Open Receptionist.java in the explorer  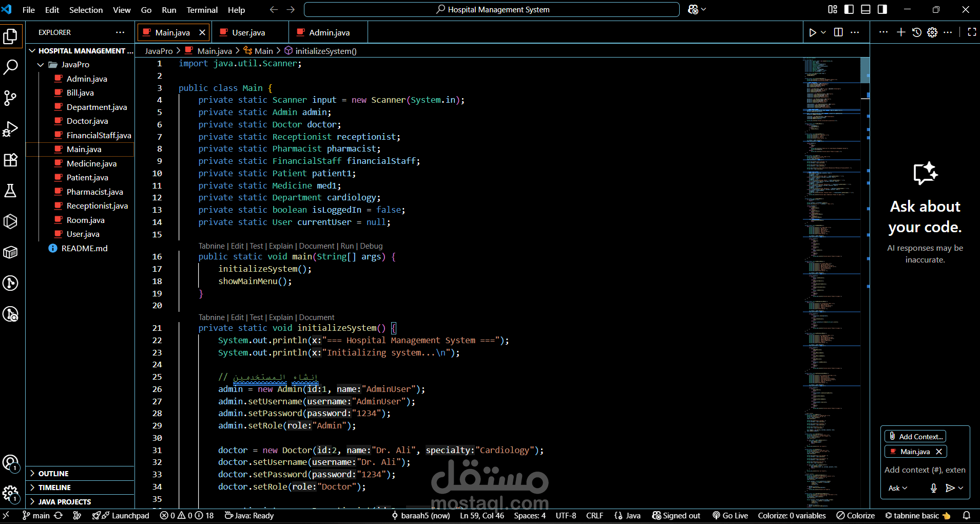97,206
